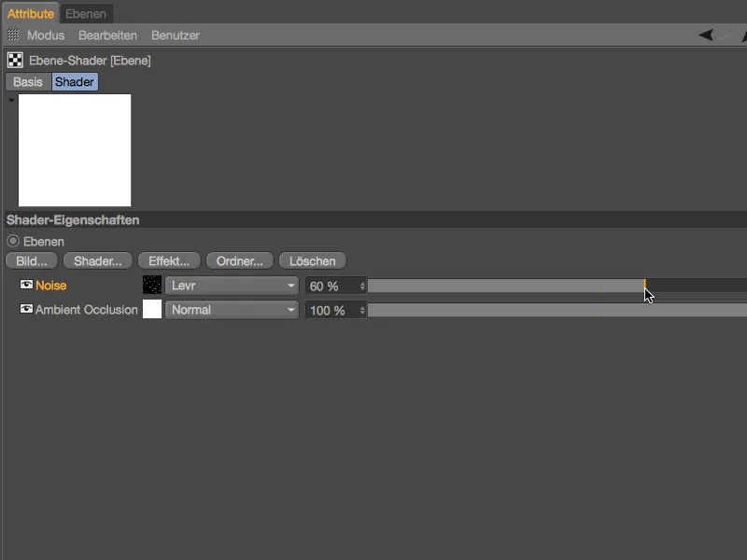Open the Modus menu

(x=46, y=35)
